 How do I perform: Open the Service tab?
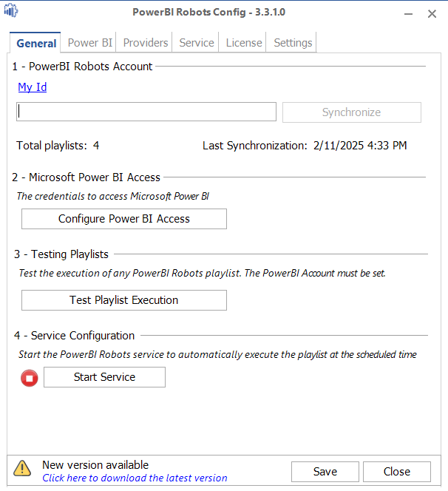[197, 43]
